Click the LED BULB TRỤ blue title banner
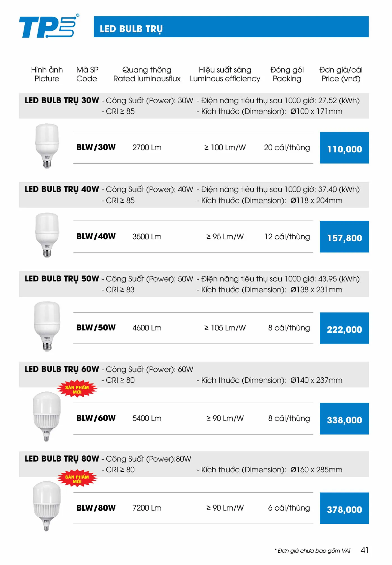The image size is (392, 565). [231, 27]
